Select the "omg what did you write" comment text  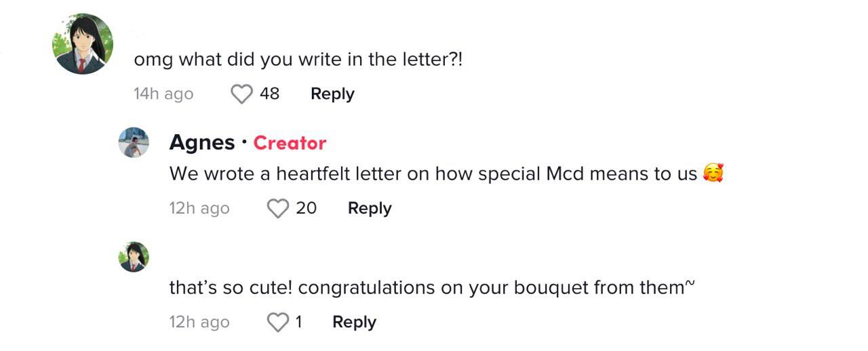pyautogui.click(x=298, y=60)
